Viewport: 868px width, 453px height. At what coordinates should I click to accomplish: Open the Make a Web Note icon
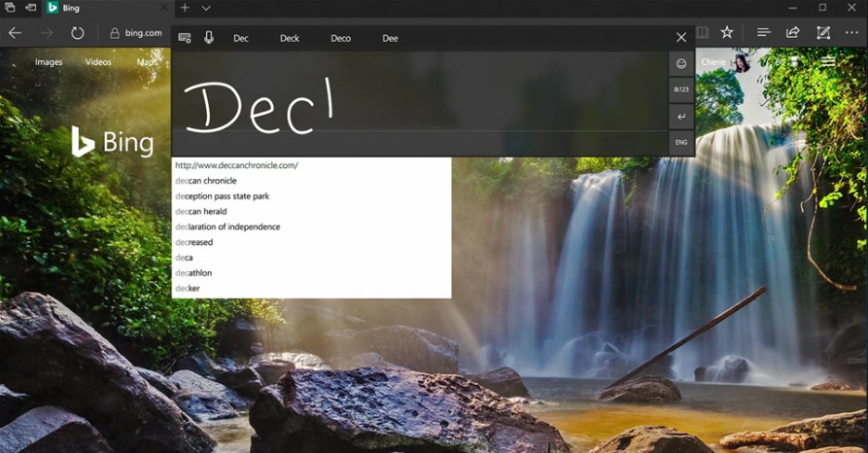(823, 33)
